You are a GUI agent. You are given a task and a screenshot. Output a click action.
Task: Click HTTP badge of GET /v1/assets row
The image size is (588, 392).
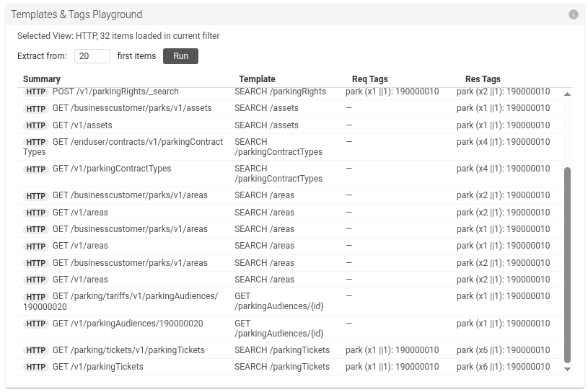pos(36,126)
